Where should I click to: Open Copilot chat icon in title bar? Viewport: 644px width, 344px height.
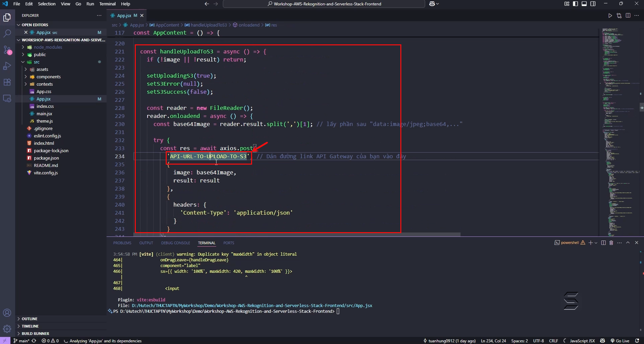coord(432,4)
